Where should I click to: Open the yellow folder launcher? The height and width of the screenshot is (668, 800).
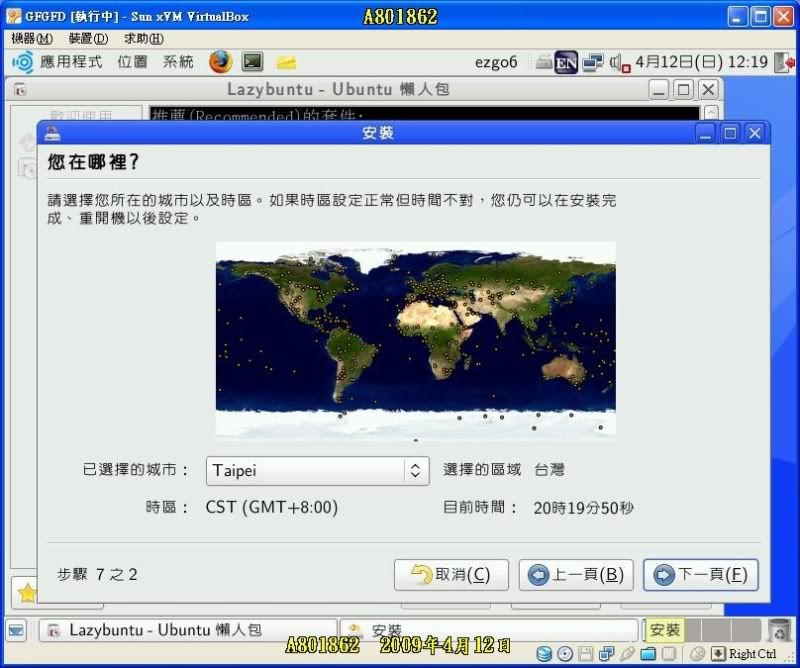(286, 63)
